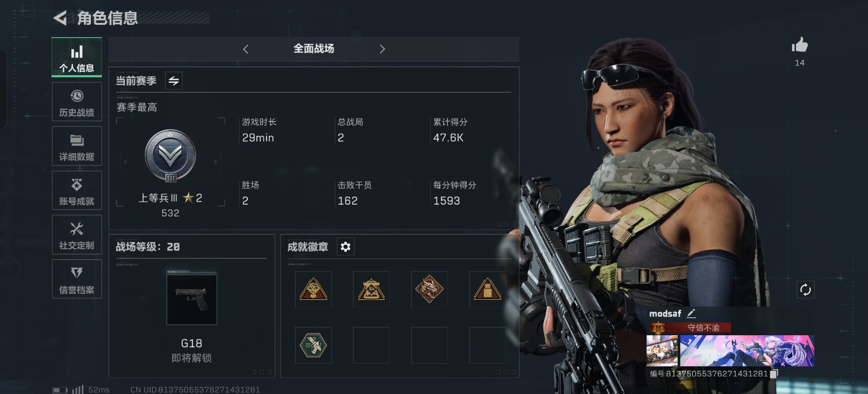Select the hexagonal green achievement badge

[313, 345]
